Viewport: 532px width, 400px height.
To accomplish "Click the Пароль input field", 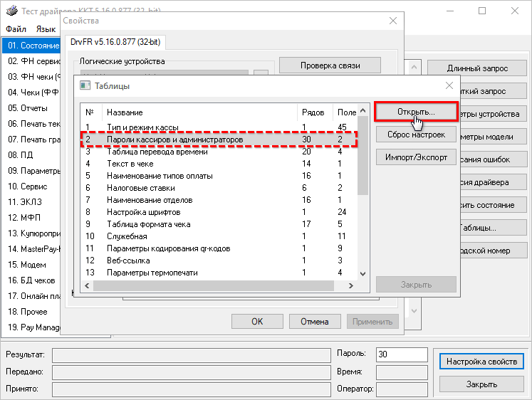I will point(401,354).
